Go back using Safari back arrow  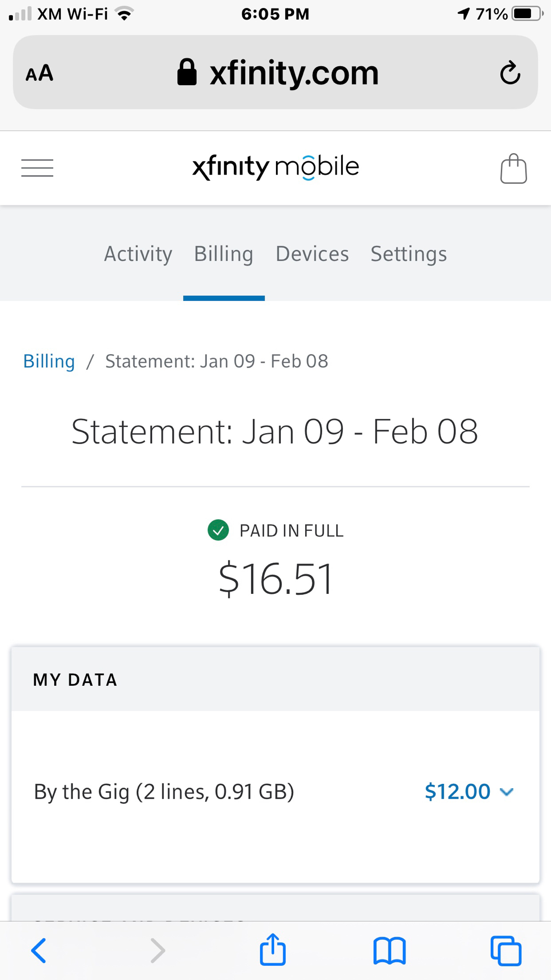point(39,950)
